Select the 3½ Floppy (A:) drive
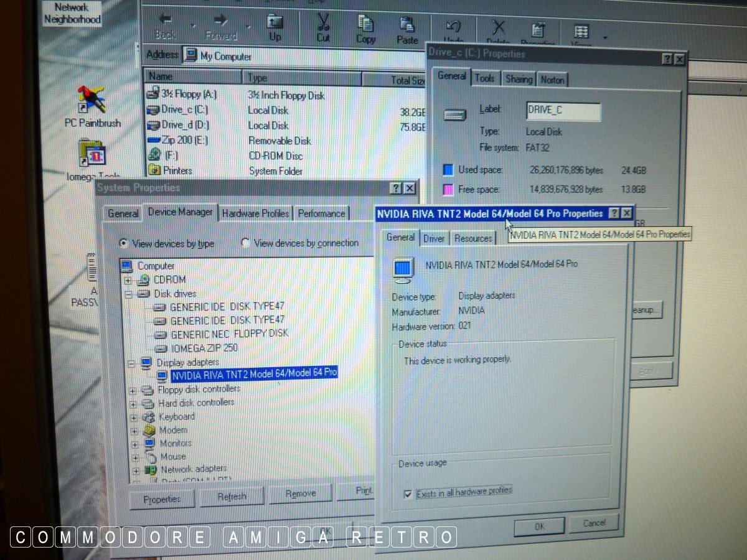This screenshot has height=560, width=747. (153, 94)
